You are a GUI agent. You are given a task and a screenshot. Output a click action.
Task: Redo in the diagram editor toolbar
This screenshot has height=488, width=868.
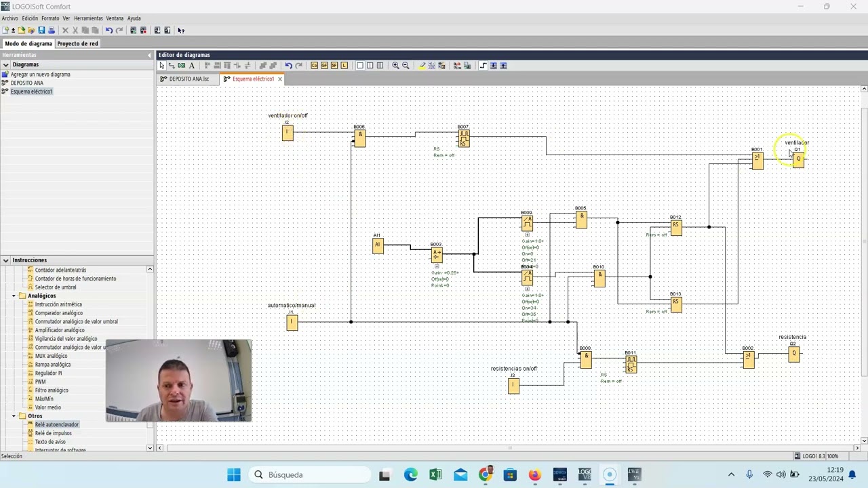coord(298,66)
